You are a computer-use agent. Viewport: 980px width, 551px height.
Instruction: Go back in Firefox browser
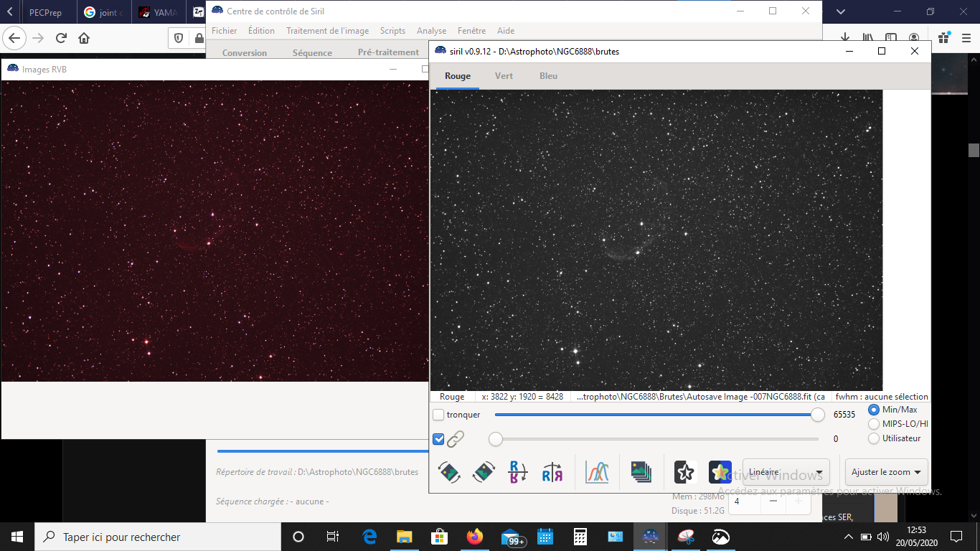(x=15, y=38)
